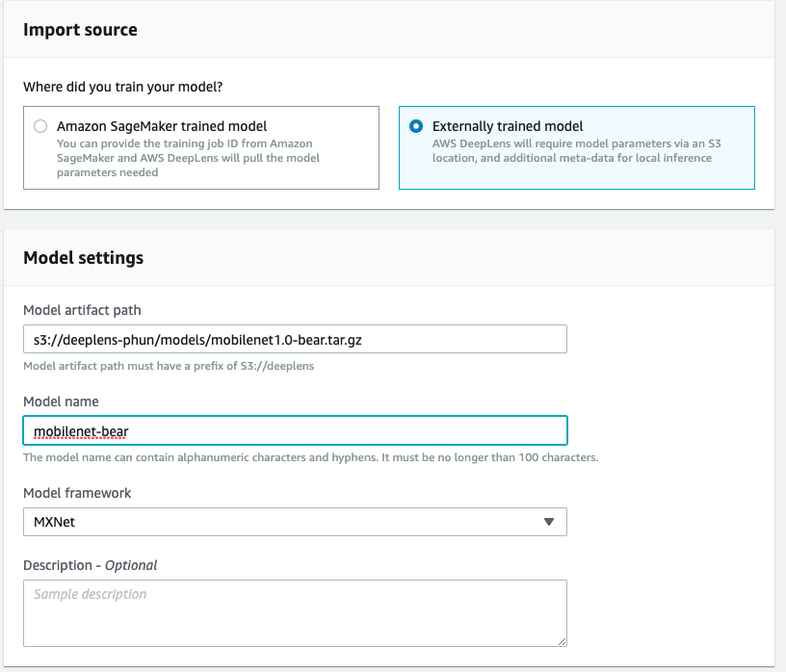Click the 'Where did you train your model?' text
Viewport: 786px width, 672px height.
click(x=123, y=87)
